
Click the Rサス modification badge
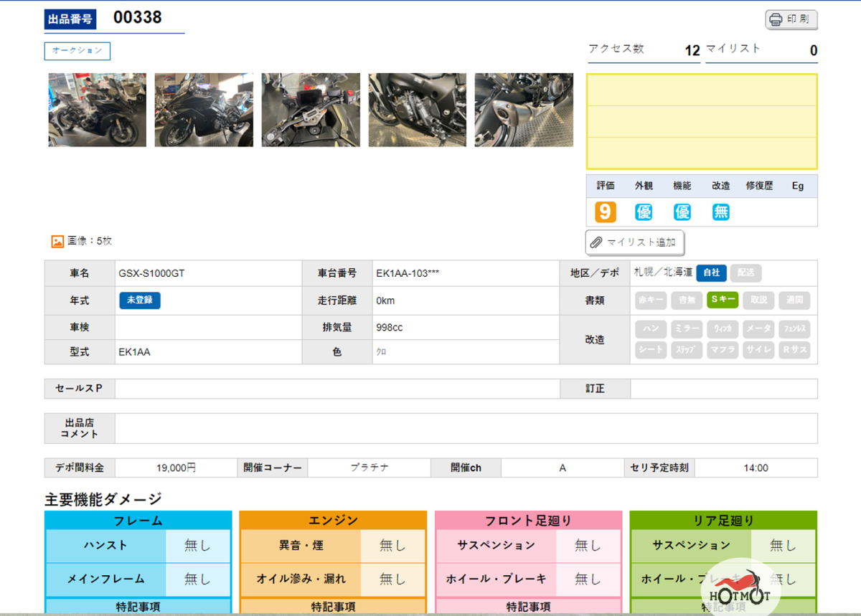[x=794, y=350]
